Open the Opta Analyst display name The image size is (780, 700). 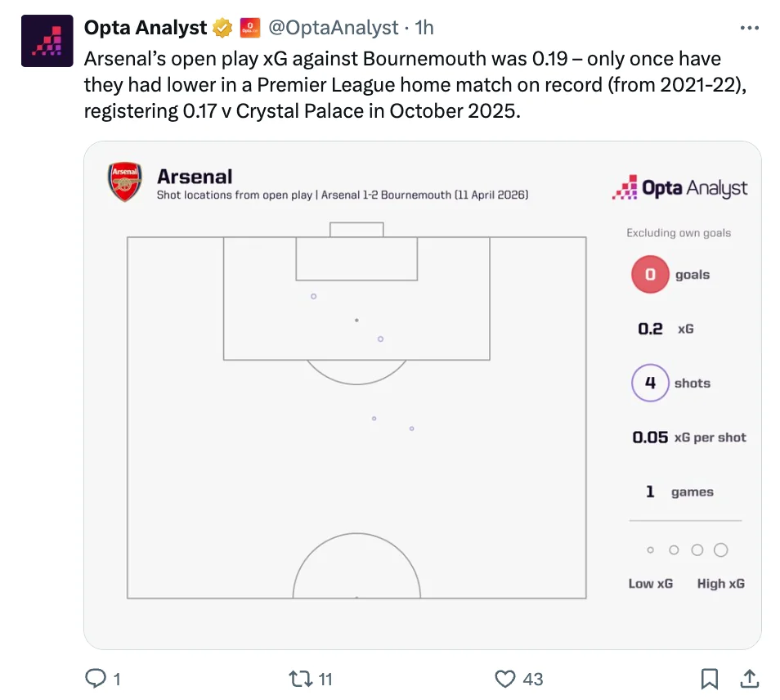146,28
